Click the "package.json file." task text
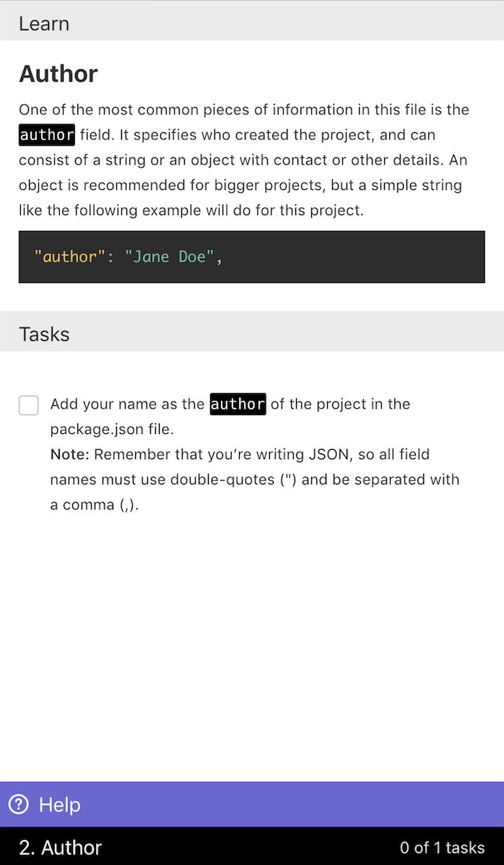Screen dimensions: 504x865 (x=112, y=429)
